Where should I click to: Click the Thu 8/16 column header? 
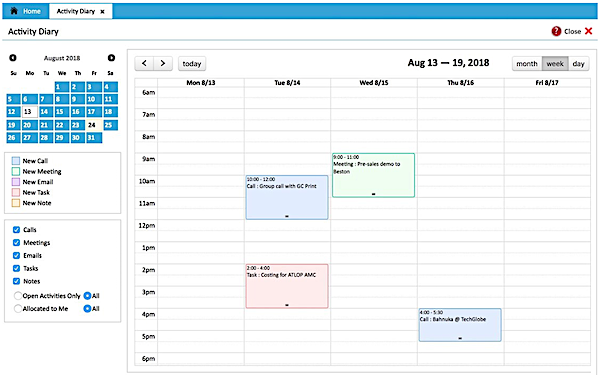[461, 83]
